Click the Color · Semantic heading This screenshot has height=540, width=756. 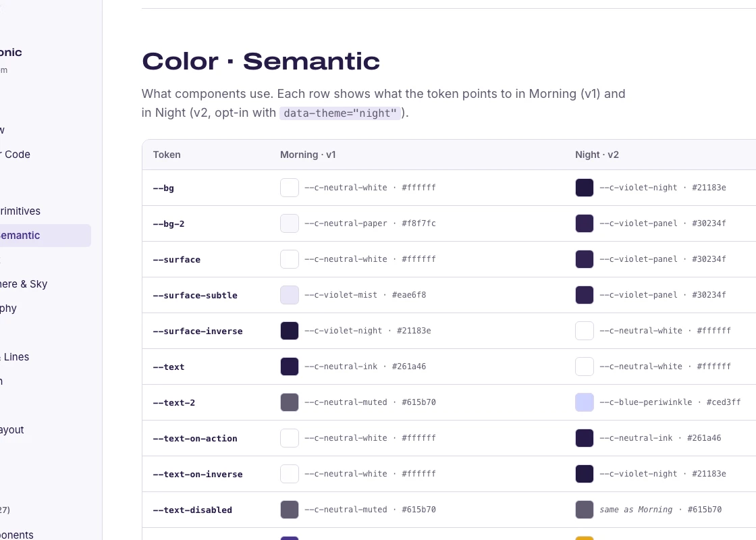pos(261,61)
